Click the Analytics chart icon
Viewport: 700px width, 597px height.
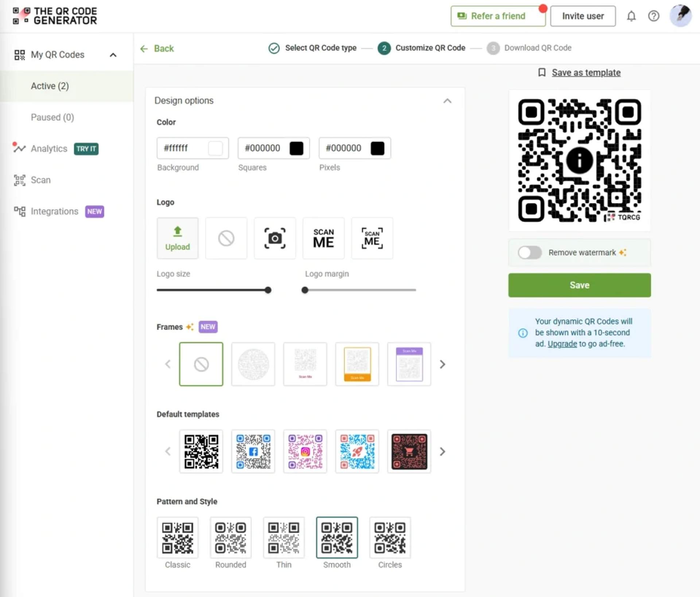[x=19, y=148]
